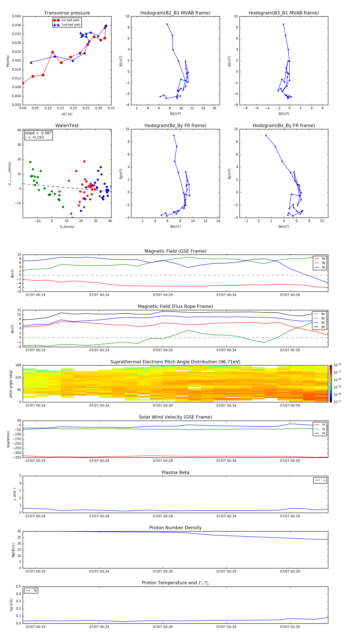Select the "1st half path" legend entry
The width and height of the screenshot is (351, 644).
66,20
